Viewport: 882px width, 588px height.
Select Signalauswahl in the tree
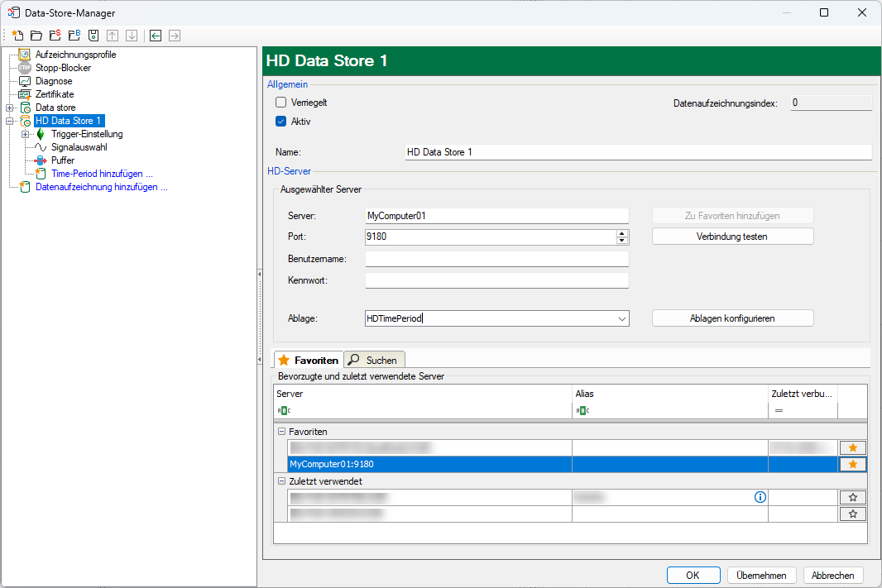(79, 147)
